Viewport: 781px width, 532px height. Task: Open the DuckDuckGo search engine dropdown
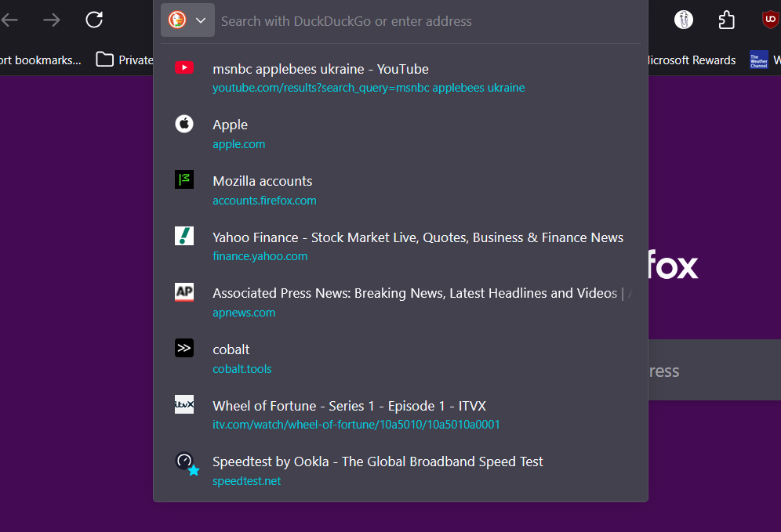pyautogui.click(x=187, y=20)
